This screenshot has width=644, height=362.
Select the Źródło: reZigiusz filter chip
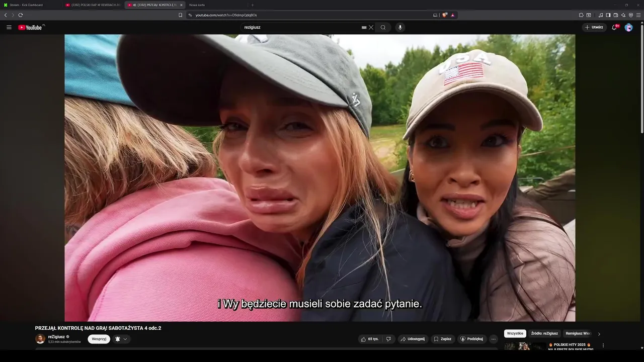pos(544,333)
